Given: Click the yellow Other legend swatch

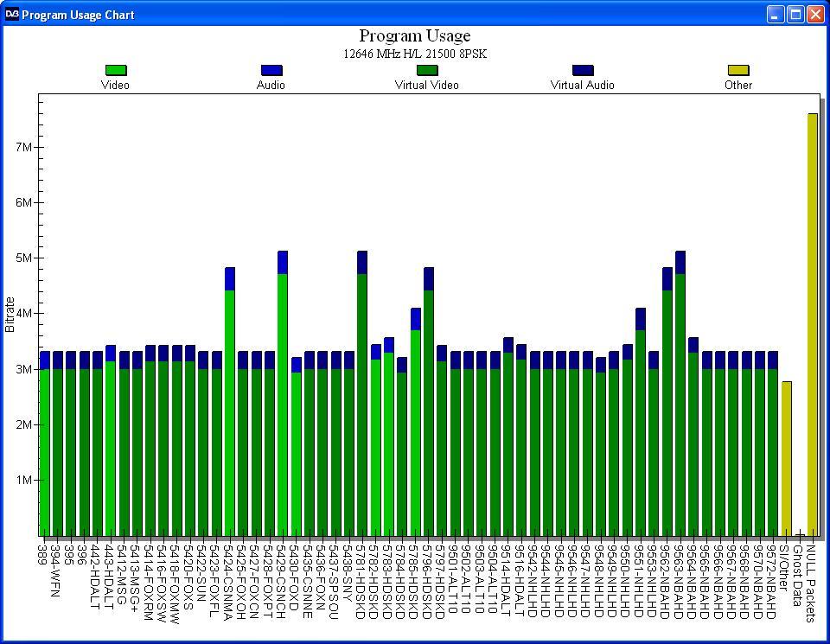Looking at the screenshot, I should pyautogui.click(x=738, y=70).
